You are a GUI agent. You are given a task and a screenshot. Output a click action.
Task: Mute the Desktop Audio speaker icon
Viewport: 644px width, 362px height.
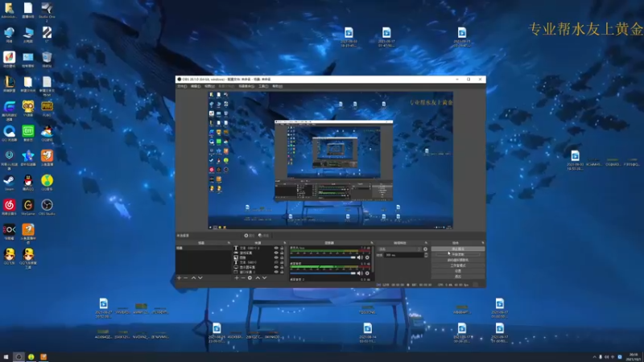click(x=360, y=273)
